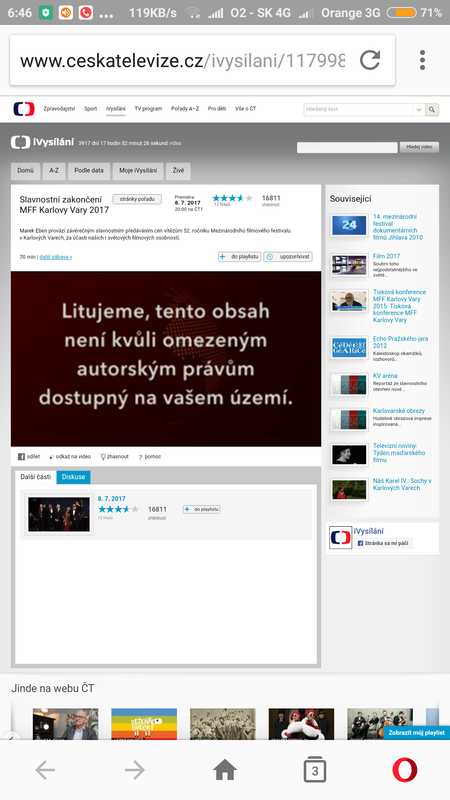The height and width of the screenshot is (800, 450).
Task: Click the sdílet Facebook share link
Action: pos(29,457)
